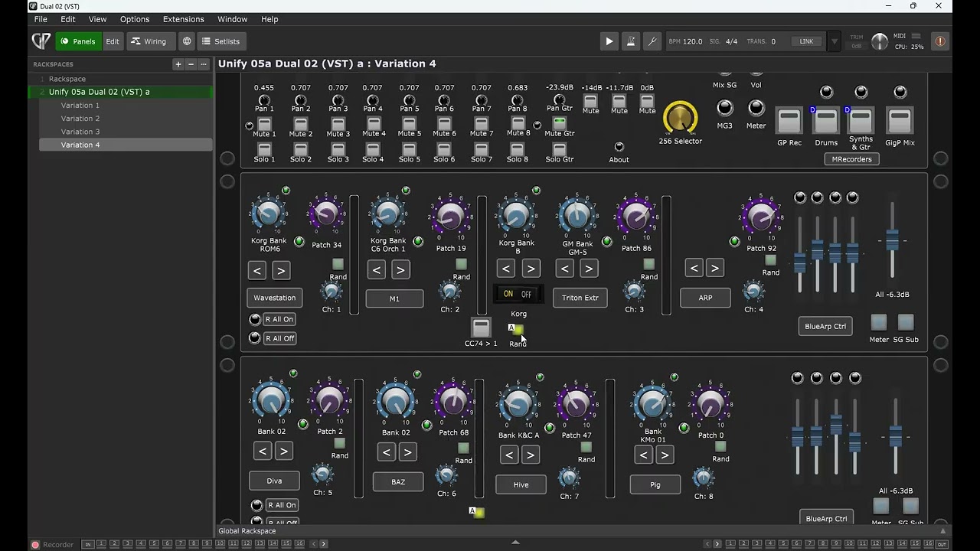Click the Patch 68 purple knob
The image size is (980, 551).
453,402
